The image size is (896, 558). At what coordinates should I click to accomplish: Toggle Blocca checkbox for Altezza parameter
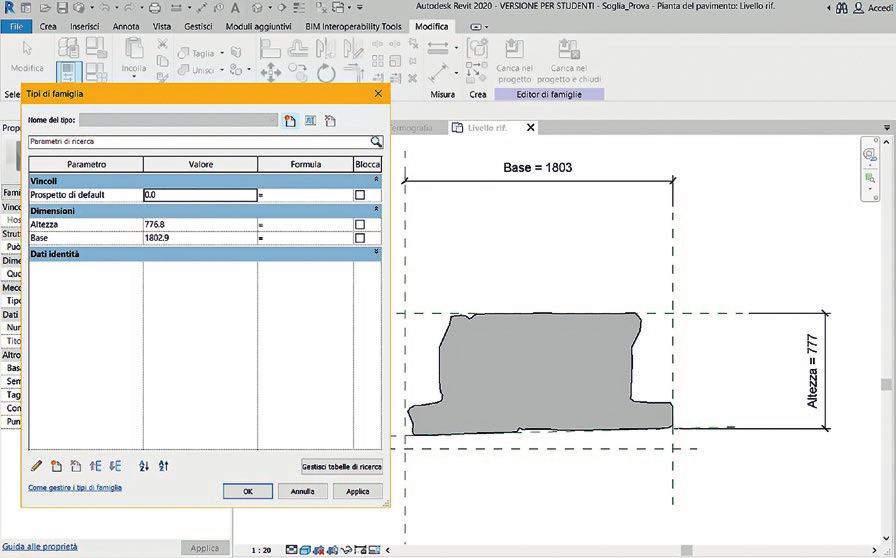(360, 225)
